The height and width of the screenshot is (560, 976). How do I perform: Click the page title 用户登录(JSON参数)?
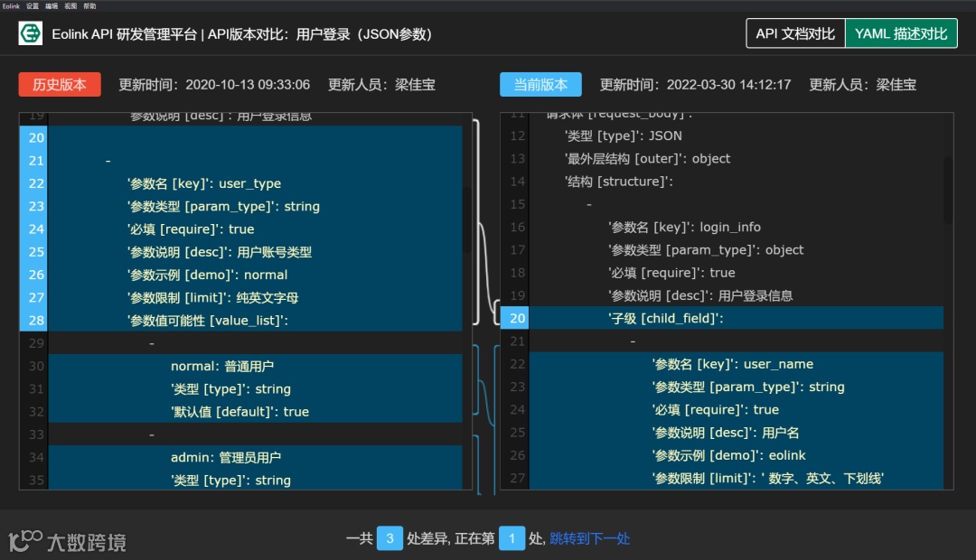point(364,34)
